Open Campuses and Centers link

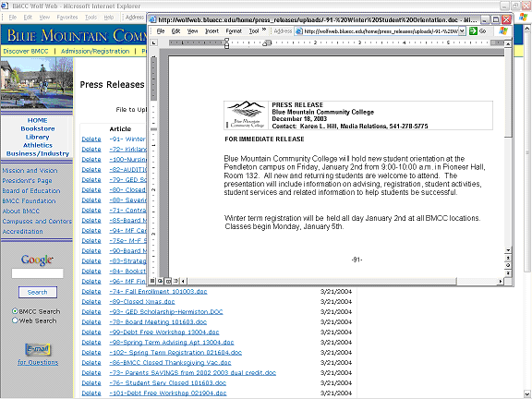coord(37,222)
